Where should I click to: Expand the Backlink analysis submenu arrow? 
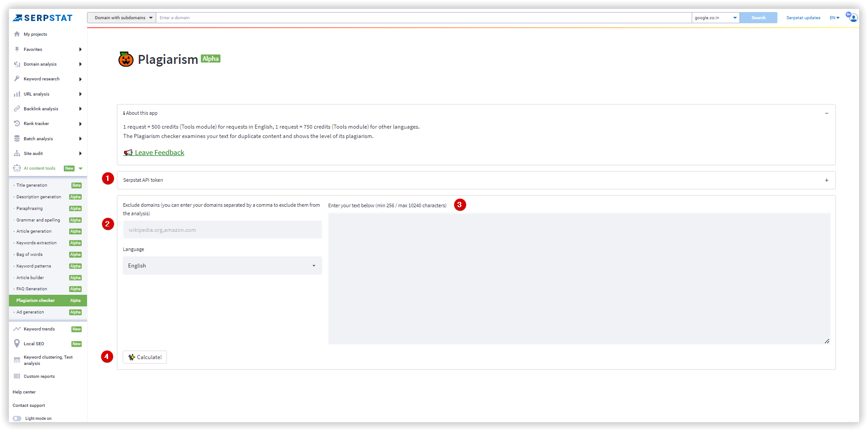(80, 109)
